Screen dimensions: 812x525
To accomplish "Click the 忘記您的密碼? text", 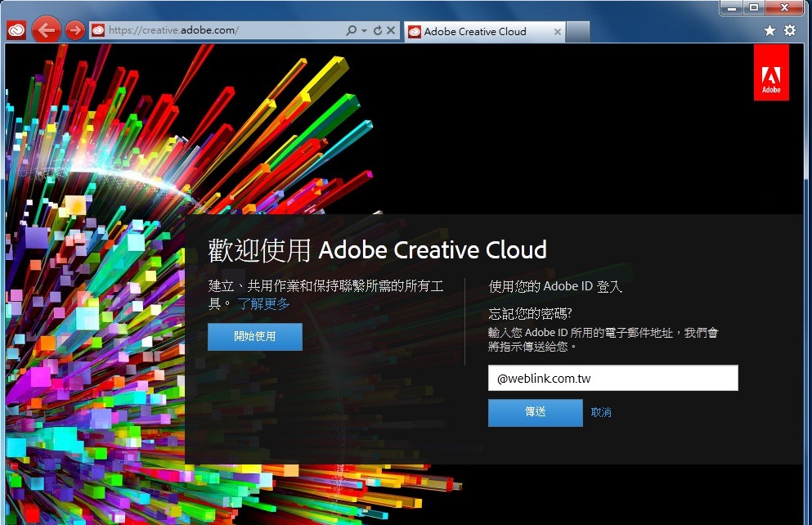I will [x=530, y=313].
